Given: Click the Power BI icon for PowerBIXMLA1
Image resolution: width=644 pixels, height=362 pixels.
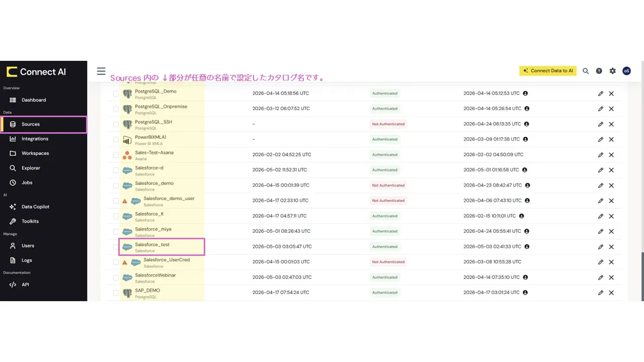Looking at the screenshot, I should click(127, 140).
